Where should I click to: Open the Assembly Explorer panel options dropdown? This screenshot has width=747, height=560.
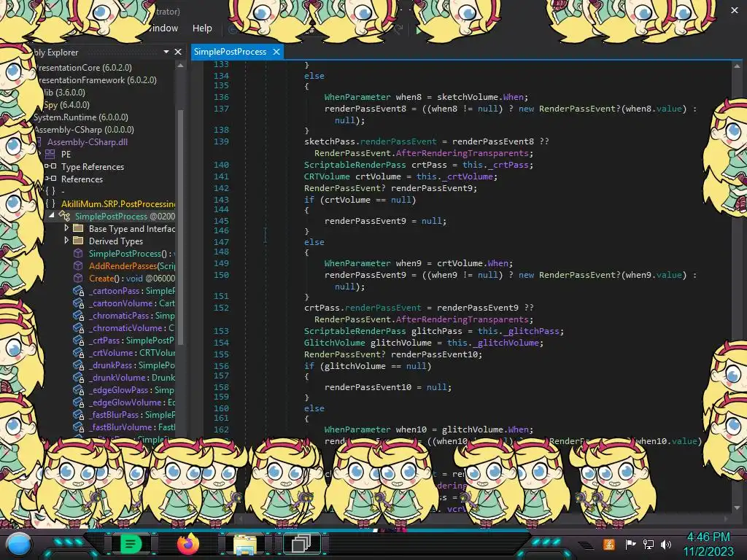click(x=166, y=52)
